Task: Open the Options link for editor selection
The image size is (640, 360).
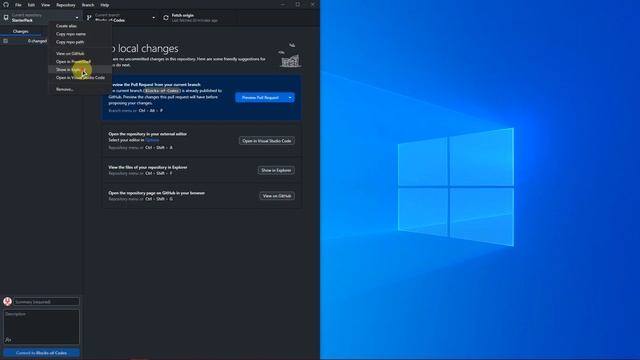Action: tap(152, 140)
